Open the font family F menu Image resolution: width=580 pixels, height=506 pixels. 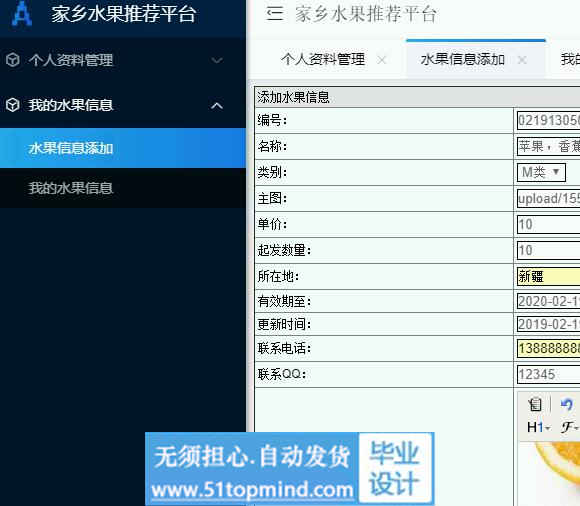[x=570, y=427]
